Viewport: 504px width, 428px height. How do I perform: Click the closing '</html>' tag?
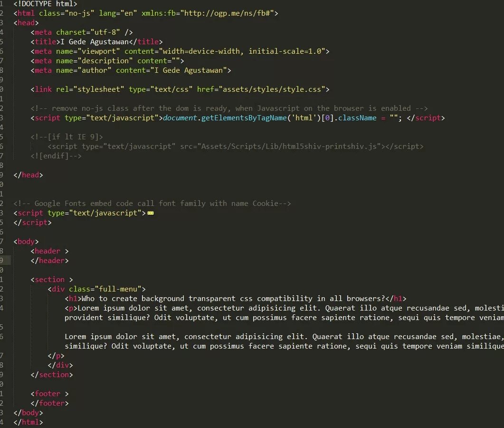click(29, 422)
